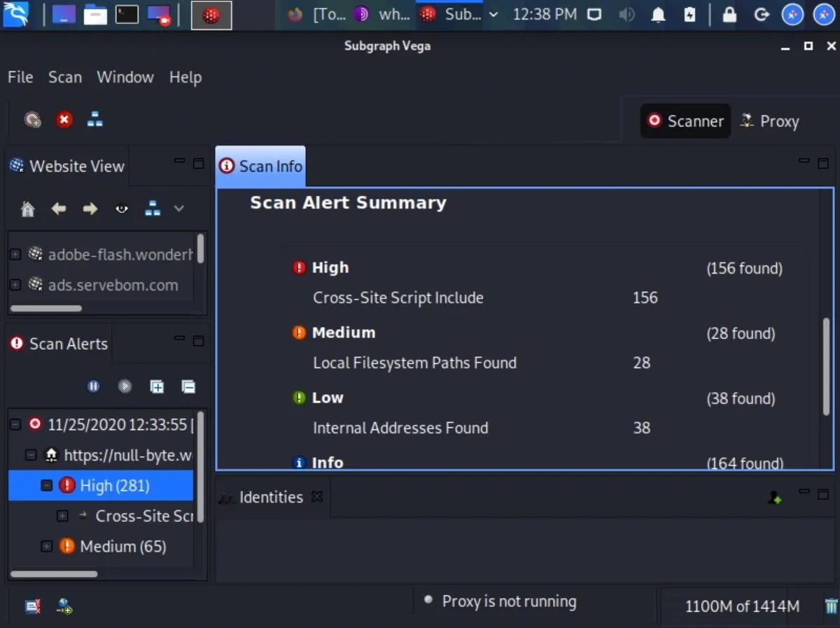
Task: Click the volume icon in the system tray
Action: point(626,15)
